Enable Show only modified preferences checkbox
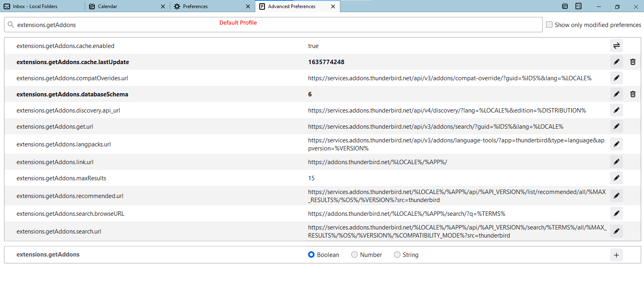Image resolution: width=644 pixels, height=290 pixels. tap(549, 25)
